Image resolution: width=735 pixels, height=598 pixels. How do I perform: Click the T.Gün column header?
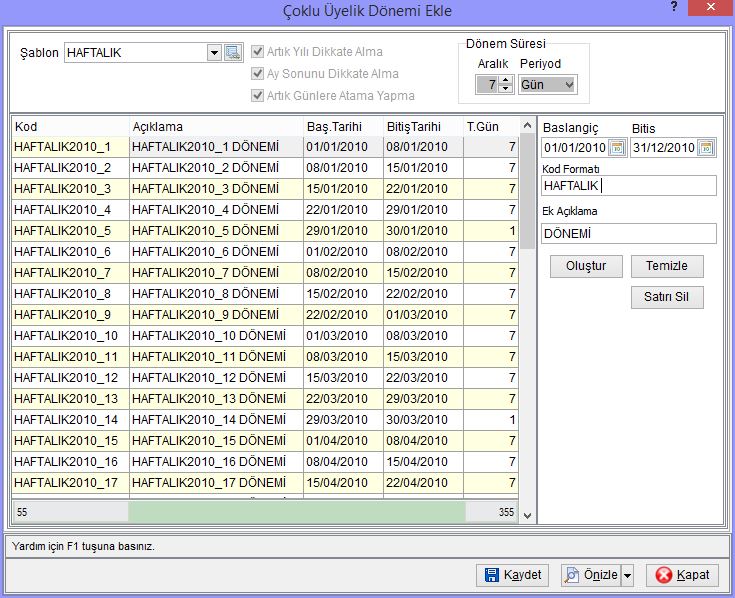(491, 127)
